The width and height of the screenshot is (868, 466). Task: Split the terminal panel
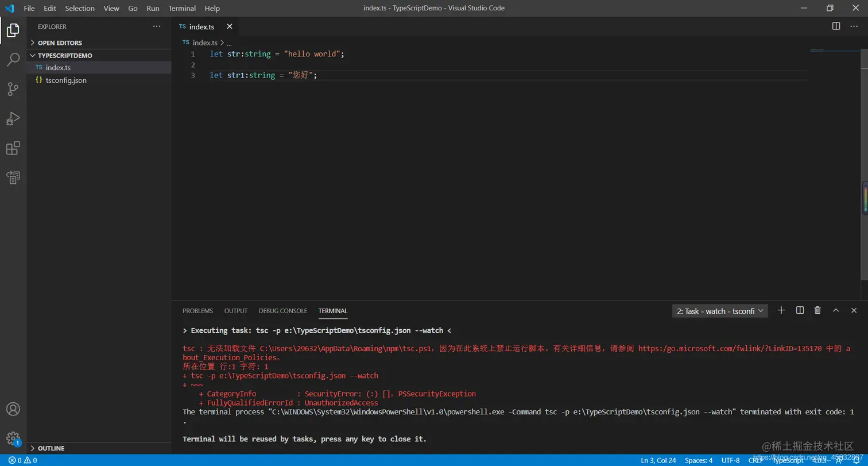pyautogui.click(x=800, y=310)
